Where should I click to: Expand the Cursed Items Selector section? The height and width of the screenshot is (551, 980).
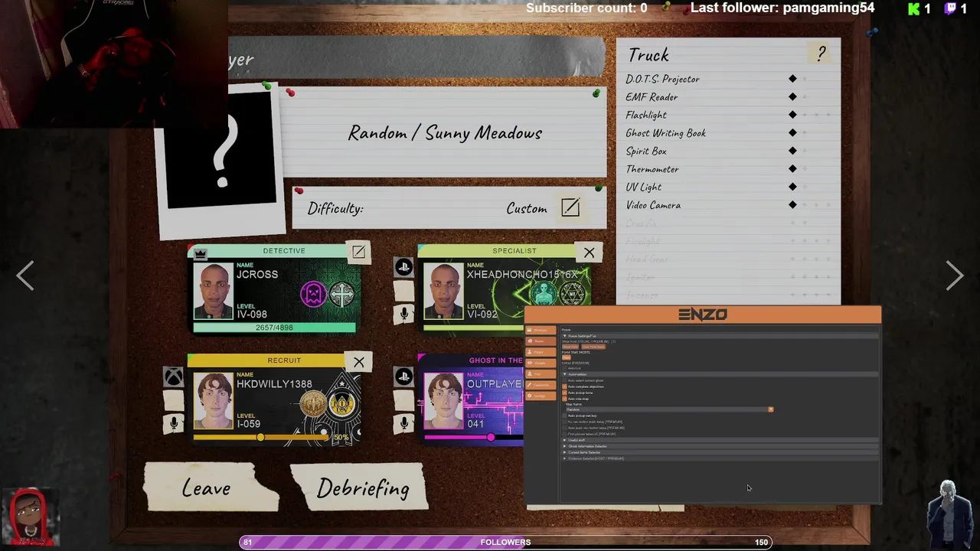720,452
